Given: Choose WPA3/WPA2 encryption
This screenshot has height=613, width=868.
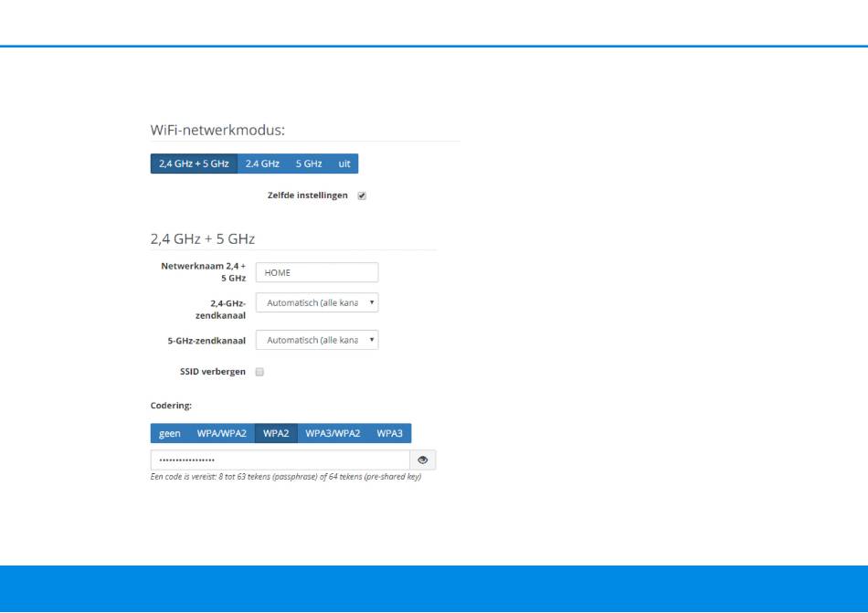Looking at the screenshot, I should point(333,433).
